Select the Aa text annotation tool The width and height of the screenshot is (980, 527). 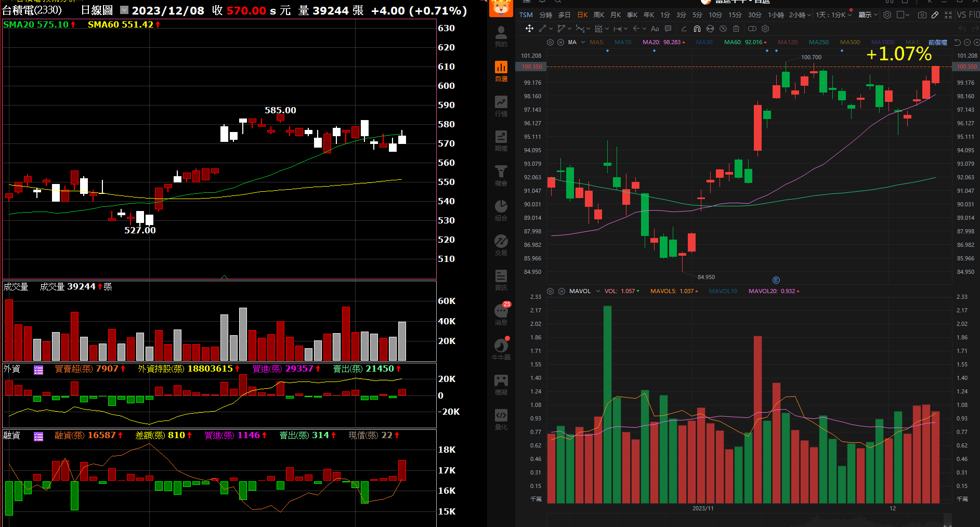[655, 29]
